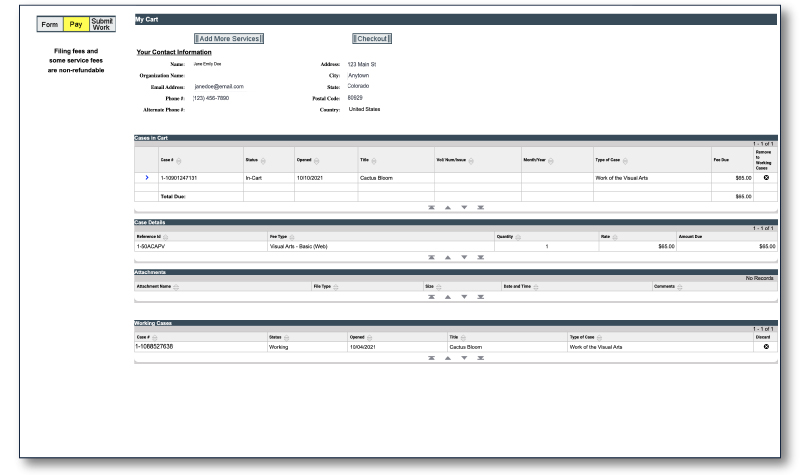
Task: Sort Cases in Cart by Opened date
Action: click(318, 158)
